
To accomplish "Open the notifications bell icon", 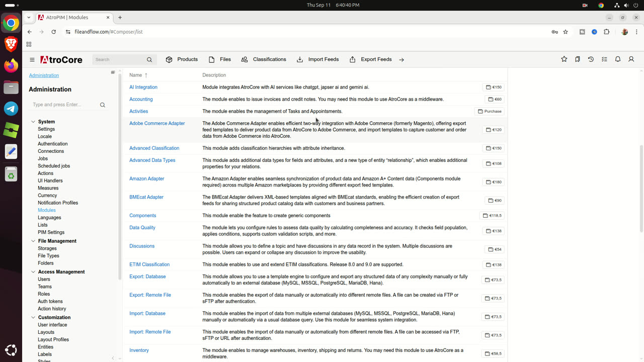I will pos(618,59).
